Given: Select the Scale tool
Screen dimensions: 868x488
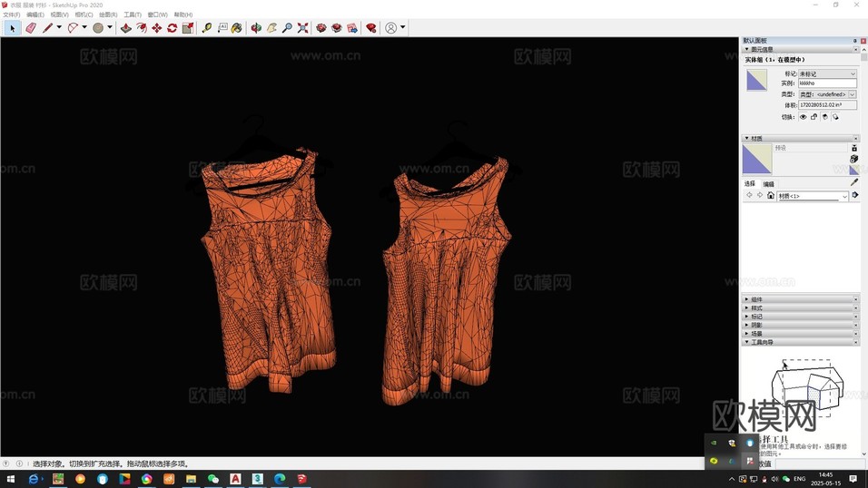Looking at the screenshot, I should [x=188, y=27].
